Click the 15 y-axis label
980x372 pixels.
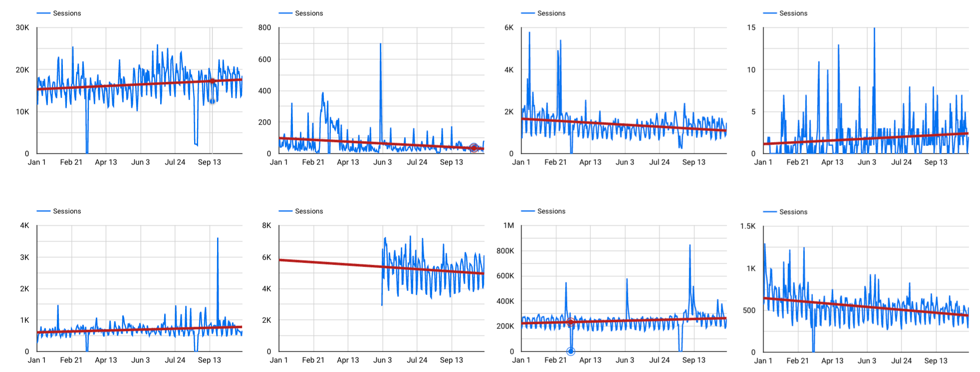coord(751,28)
